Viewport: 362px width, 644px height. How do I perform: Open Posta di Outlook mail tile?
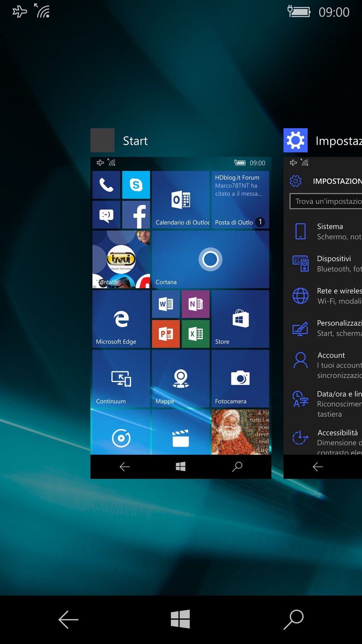[x=240, y=200]
